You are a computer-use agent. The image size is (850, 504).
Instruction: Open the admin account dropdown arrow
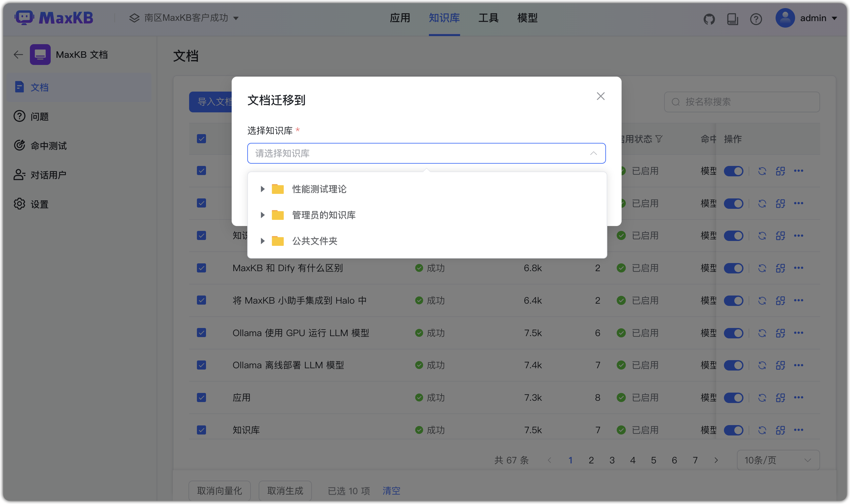point(834,18)
